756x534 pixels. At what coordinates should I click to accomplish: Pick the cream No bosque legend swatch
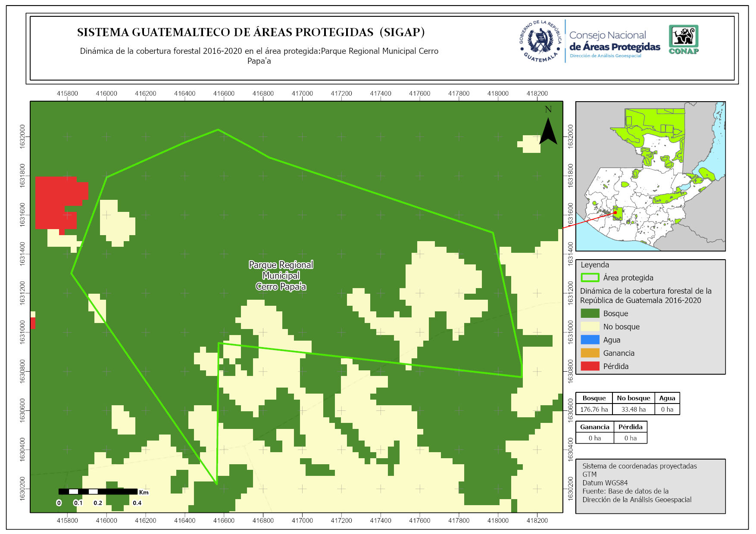[590, 327]
